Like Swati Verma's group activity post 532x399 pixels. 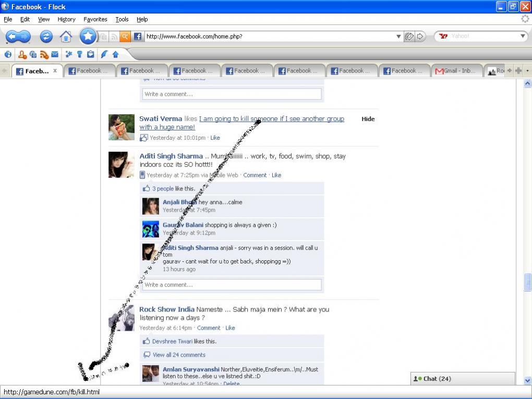(x=215, y=138)
